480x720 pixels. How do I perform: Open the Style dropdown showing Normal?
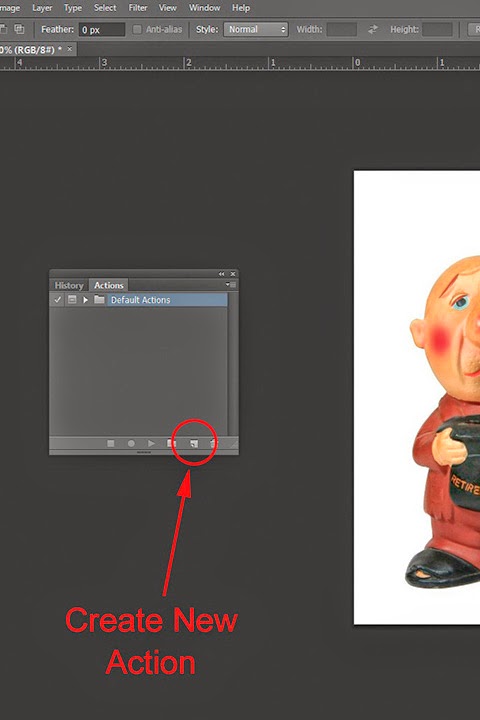point(256,30)
